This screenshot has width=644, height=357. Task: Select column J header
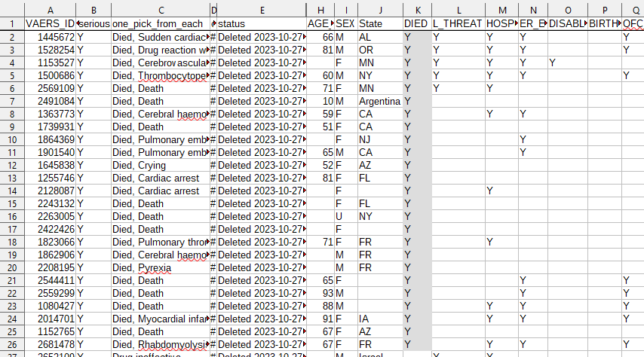[x=380, y=11]
